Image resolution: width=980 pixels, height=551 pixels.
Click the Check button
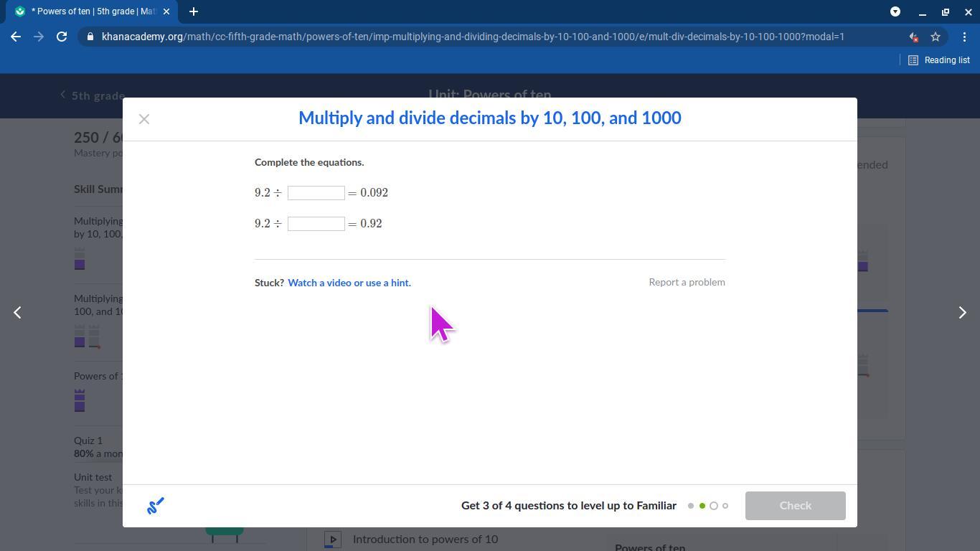(x=796, y=506)
